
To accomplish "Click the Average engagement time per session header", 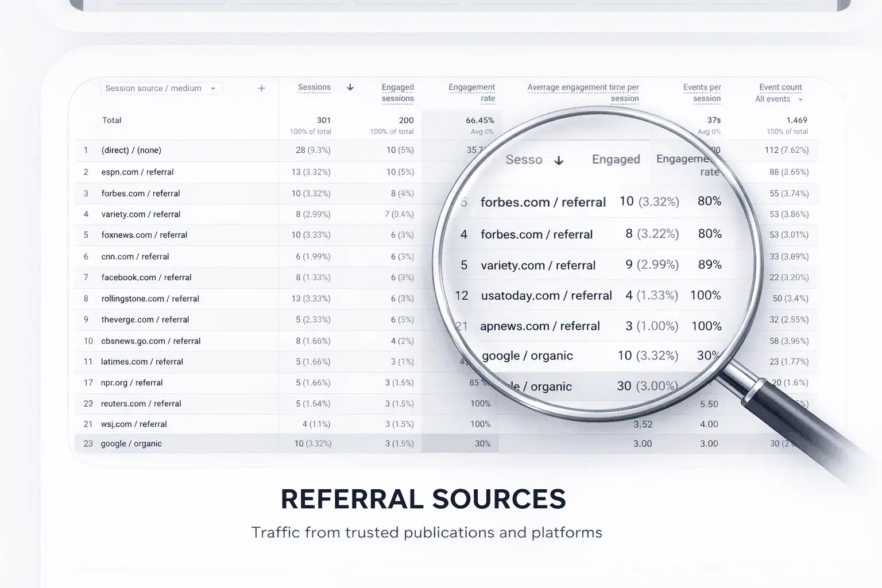I will pos(583,92).
